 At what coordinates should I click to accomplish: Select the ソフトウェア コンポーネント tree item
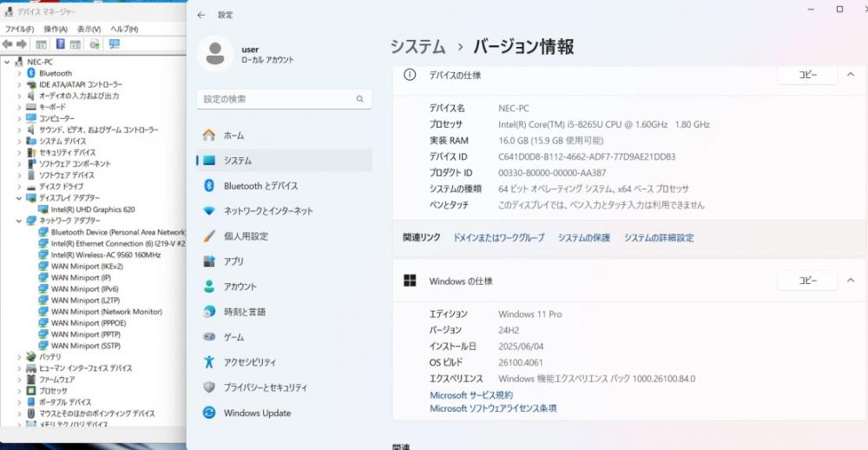click(75, 164)
